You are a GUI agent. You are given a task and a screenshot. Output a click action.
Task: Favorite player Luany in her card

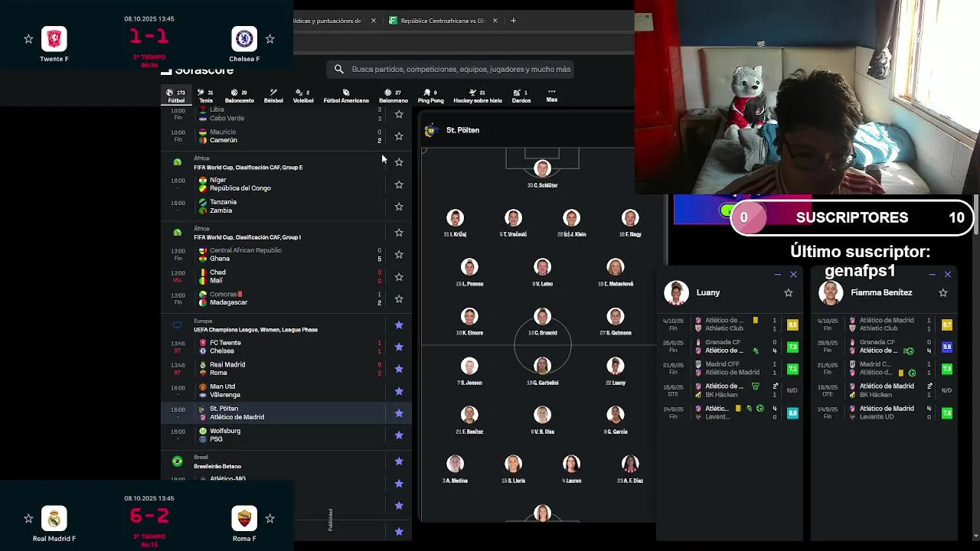tap(789, 292)
